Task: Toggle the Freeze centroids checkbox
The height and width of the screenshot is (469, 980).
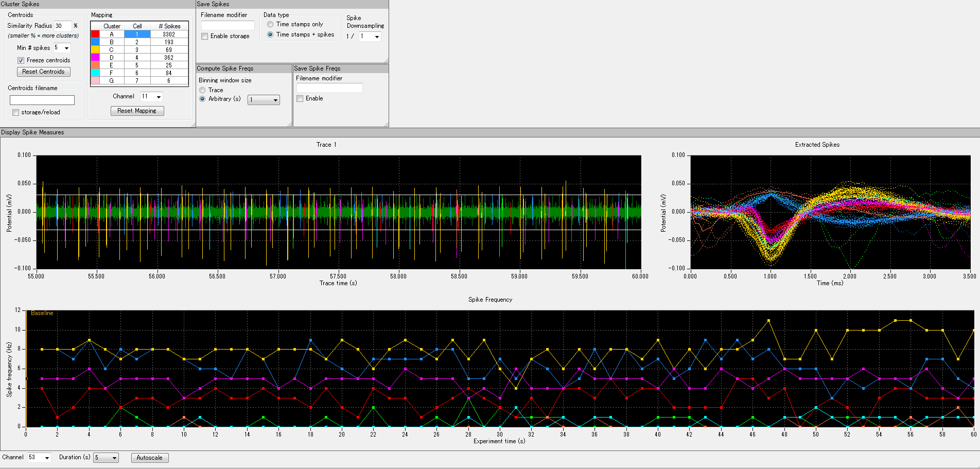Action: (21, 60)
